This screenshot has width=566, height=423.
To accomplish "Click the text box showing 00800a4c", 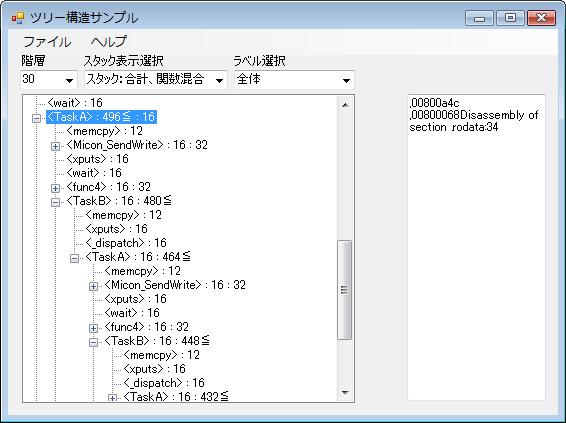I will (476, 247).
